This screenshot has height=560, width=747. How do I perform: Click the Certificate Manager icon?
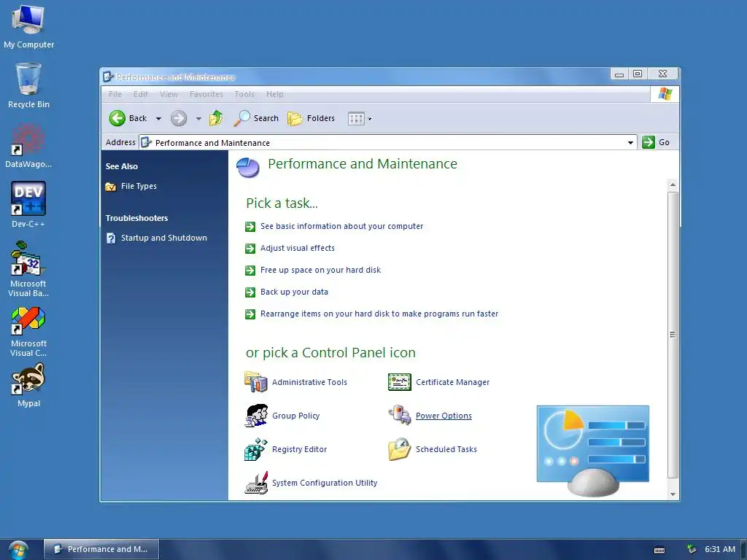click(x=400, y=382)
